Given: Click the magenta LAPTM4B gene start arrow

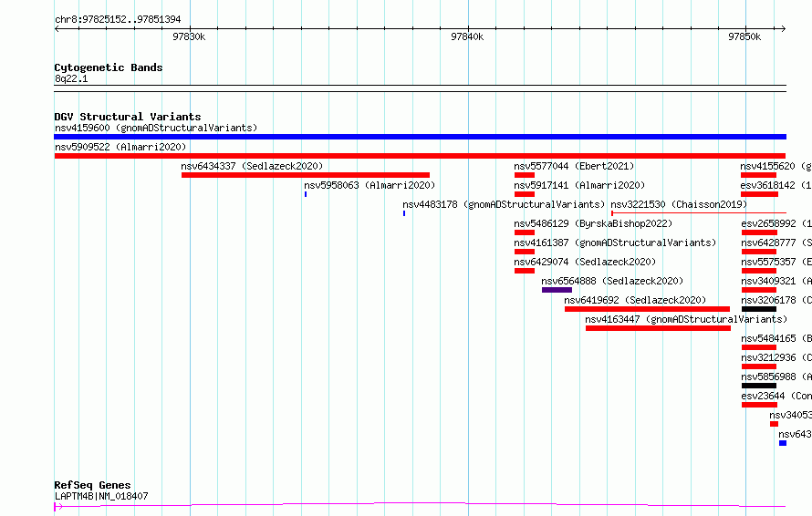Looking at the screenshot, I should click(58, 506).
